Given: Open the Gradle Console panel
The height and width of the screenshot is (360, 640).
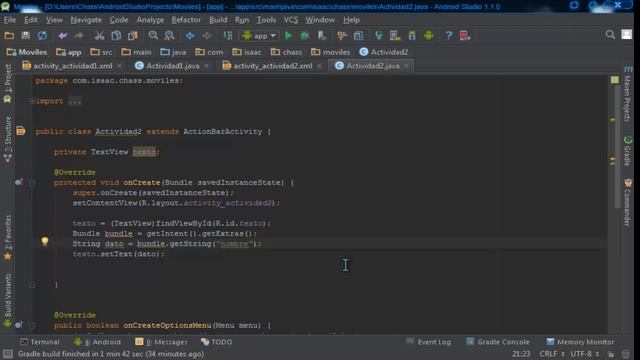Looking at the screenshot, I should coord(498,342).
